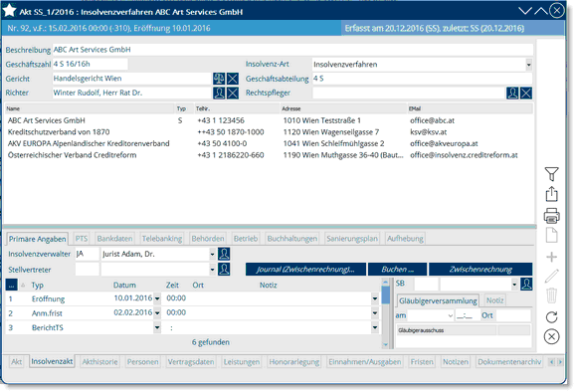Click the Journal (Zwischenrechnung)... button
The height and width of the screenshot is (392, 575).
pyautogui.click(x=305, y=270)
